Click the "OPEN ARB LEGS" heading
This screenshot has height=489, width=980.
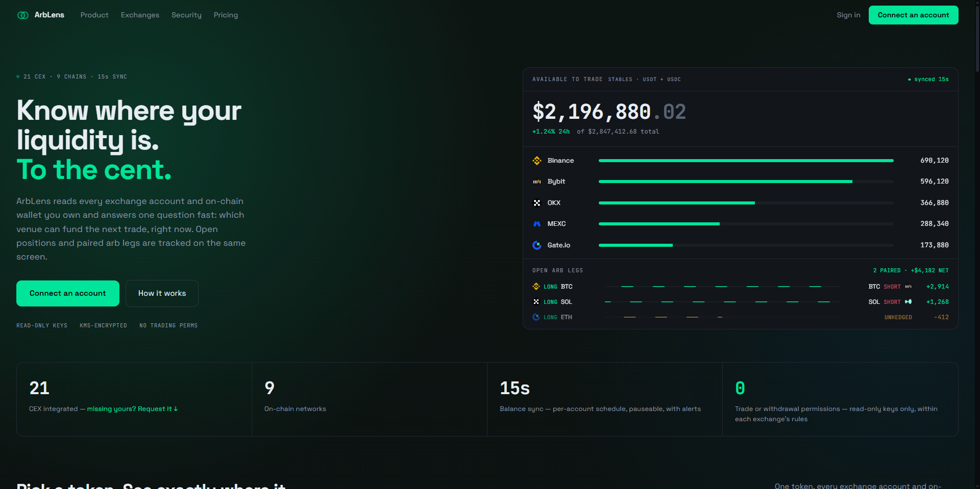(x=557, y=271)
